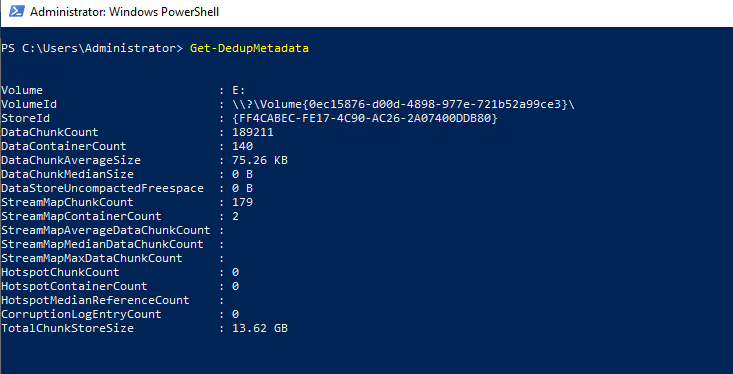
Task: Click the Get-DedupMetadata command text
Action: click(x=249, y=48)
